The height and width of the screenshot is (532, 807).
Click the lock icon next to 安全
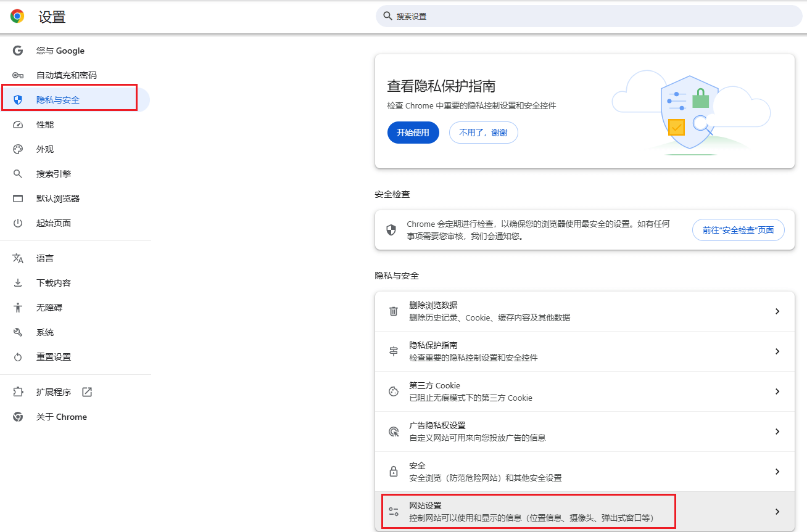click(393, 471)
